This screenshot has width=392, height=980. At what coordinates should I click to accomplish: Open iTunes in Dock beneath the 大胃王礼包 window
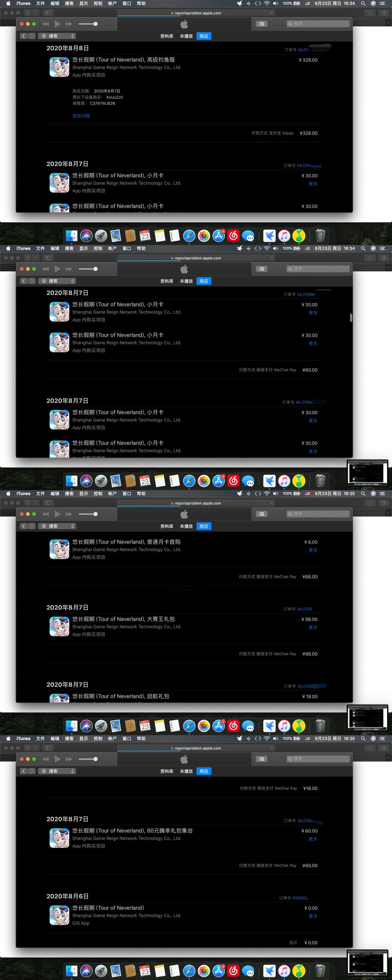(x=284, y=726)
